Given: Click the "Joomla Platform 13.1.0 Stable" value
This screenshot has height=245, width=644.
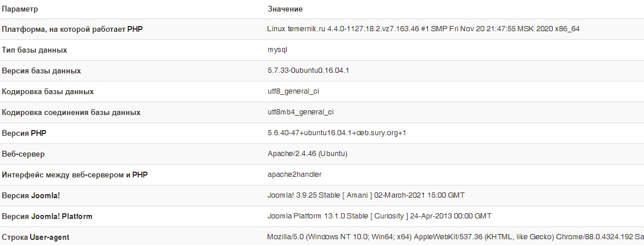Looking at the screenshot, I should 379,216.
